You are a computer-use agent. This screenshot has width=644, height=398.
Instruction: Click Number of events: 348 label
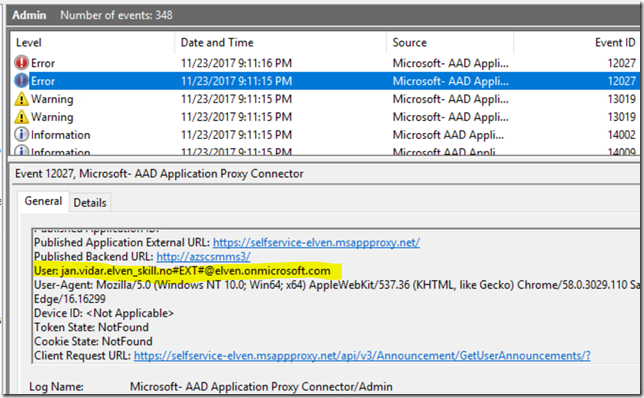click(117, 15)
